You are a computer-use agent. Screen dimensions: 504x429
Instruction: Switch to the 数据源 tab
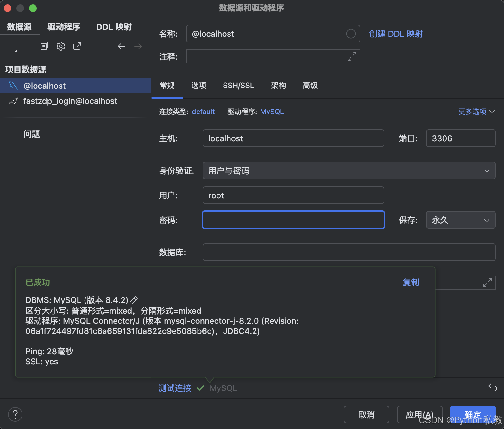pyautogui.click(x=19, y=27)
